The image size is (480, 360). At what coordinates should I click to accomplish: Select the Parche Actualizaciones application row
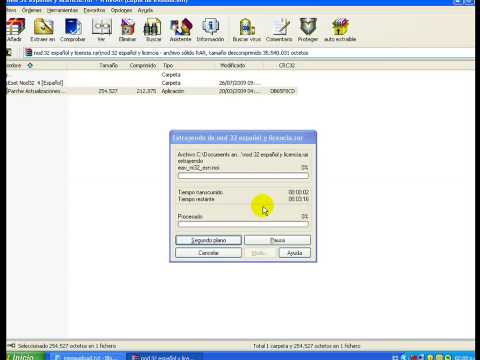tap(152, 91)
